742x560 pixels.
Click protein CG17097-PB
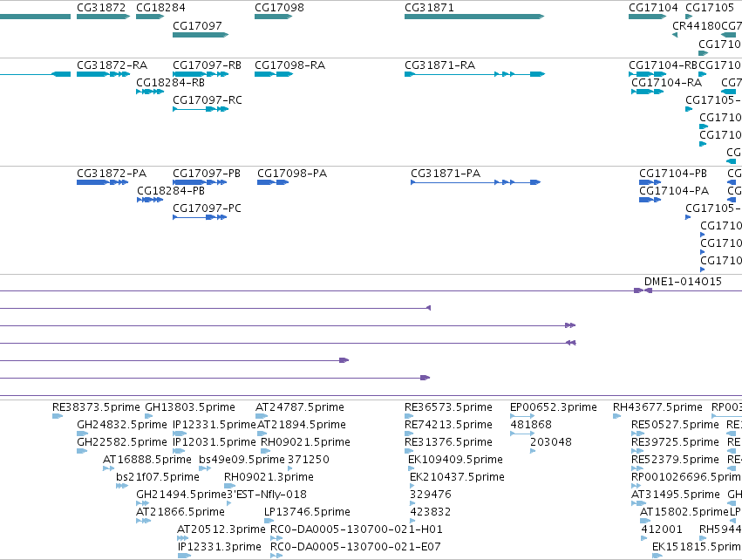[x=200, y=182]
